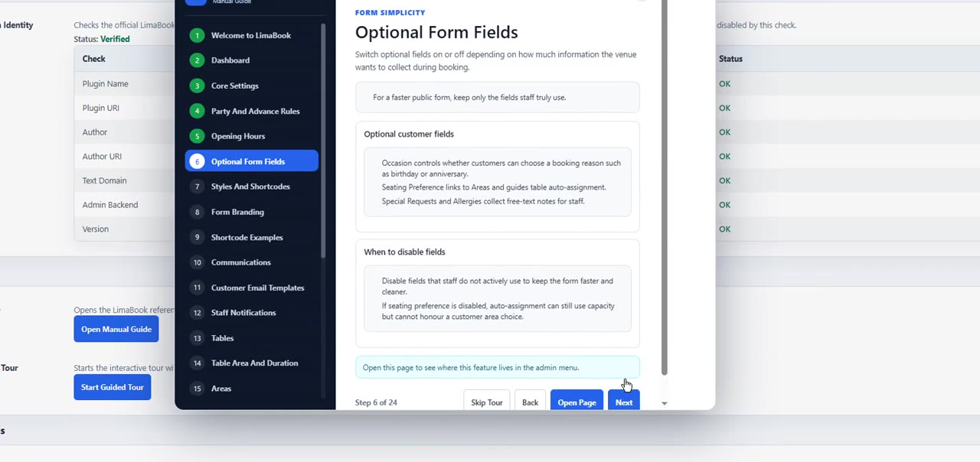The width and height of the screenshot is (980, 462).
Task: Click the OK status for Plugin Name
Action: click(x=724, y=84)
